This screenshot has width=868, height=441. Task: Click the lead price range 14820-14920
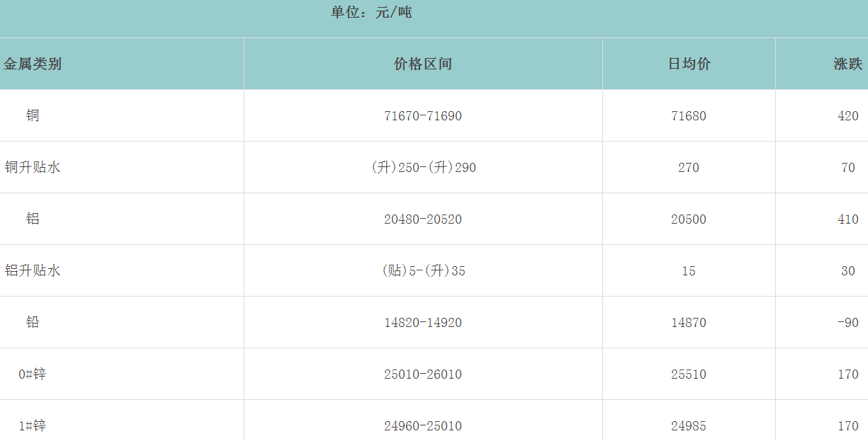[x=423, y=323]
